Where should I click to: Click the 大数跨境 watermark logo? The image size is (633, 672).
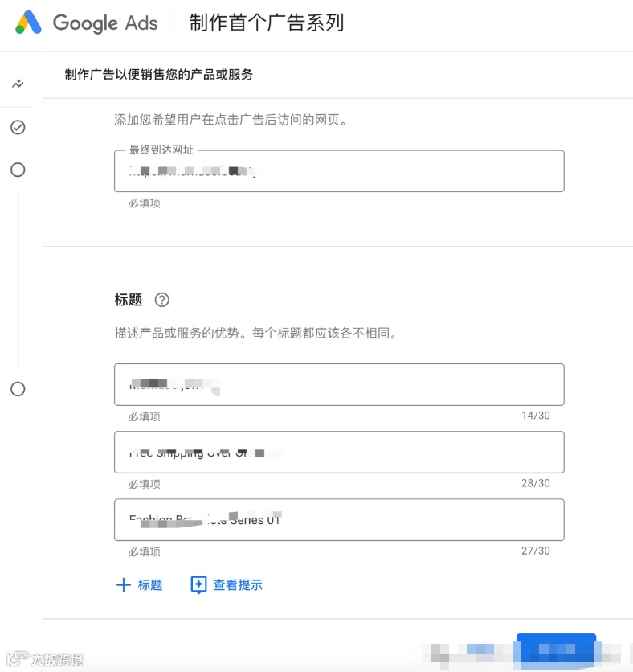(x=44, y=659)
